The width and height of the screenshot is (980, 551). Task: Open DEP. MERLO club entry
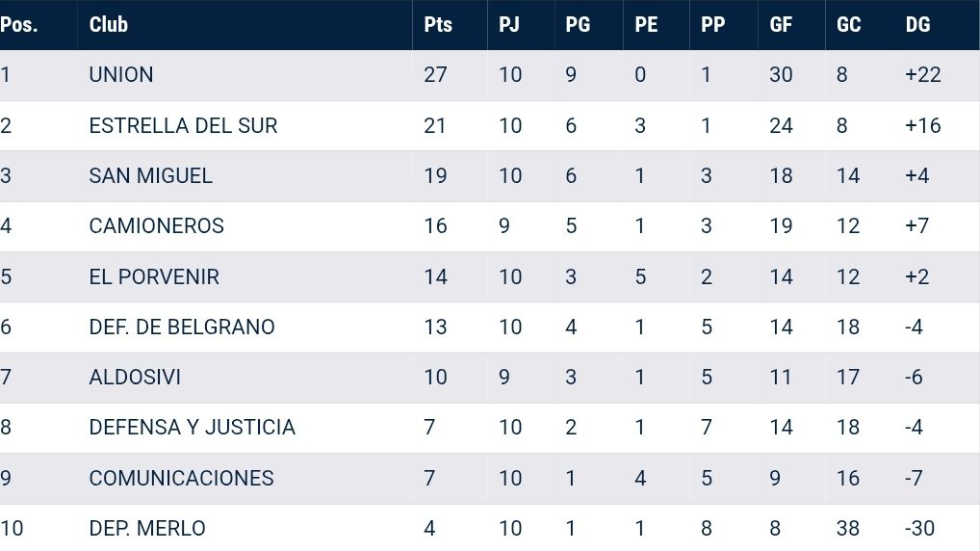pyautogui.click(x=147, y=529)
